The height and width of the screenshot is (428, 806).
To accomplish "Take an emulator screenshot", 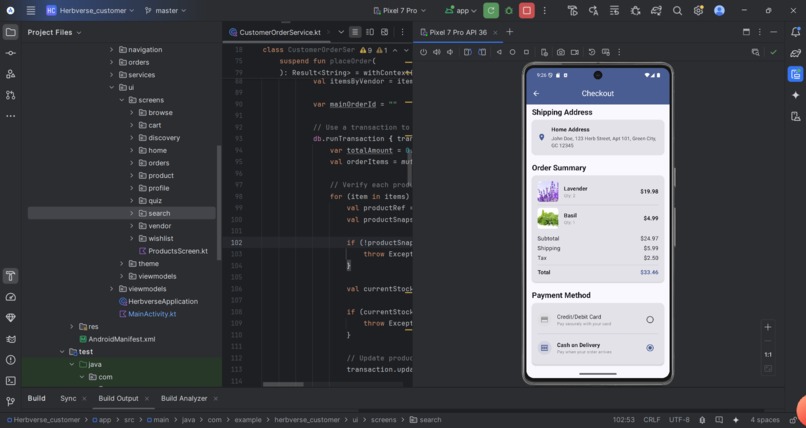I will pos(560,52).
